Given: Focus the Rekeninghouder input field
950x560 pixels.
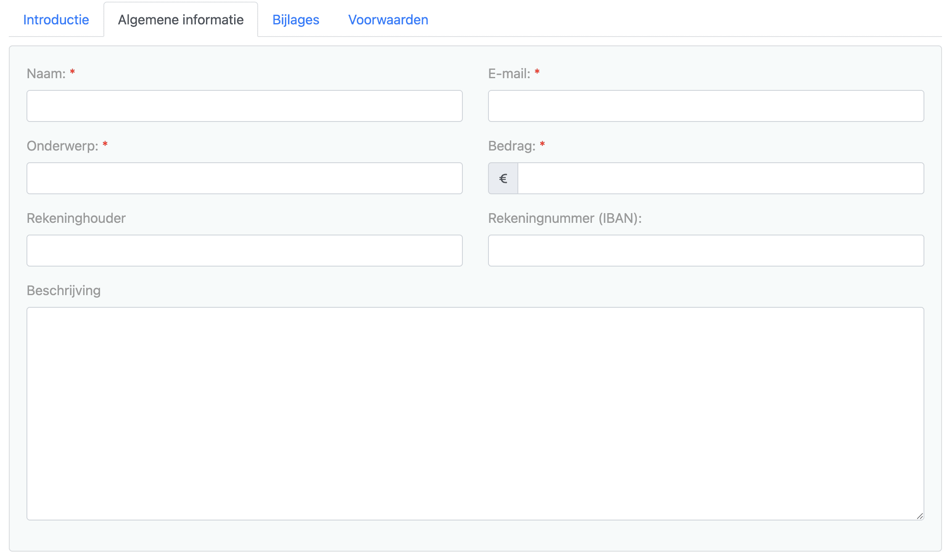Looking at the screenshot, I should click(244, 251).
